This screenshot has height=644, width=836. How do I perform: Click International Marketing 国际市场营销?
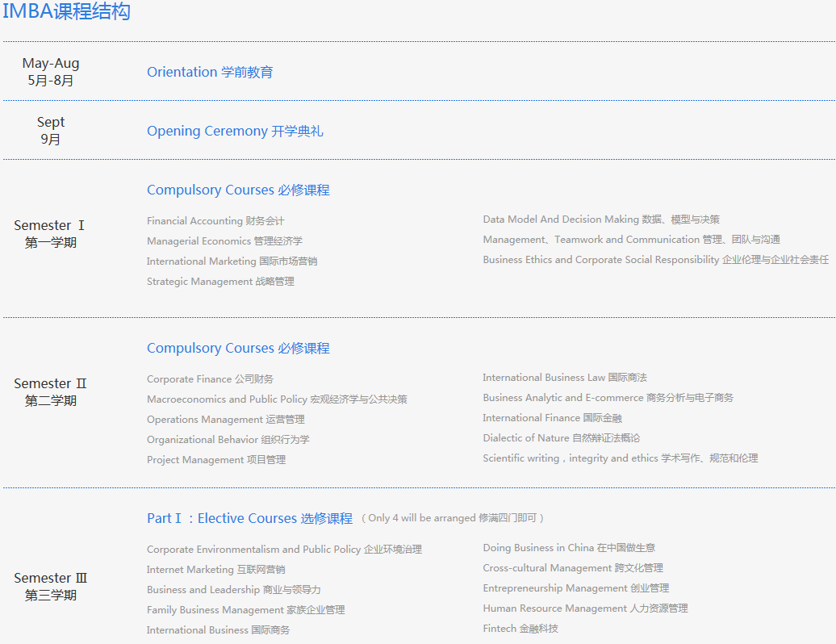[218, 261]
